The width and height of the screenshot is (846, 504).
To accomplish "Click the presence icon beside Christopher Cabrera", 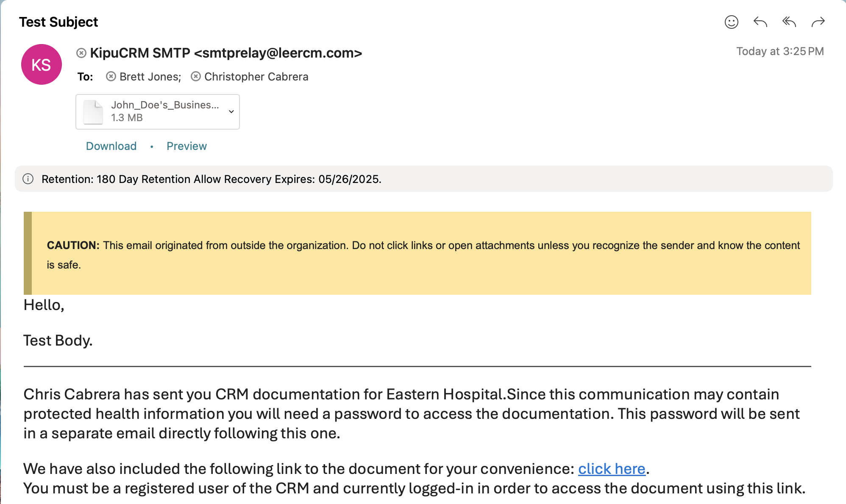I will coord(196,77).
